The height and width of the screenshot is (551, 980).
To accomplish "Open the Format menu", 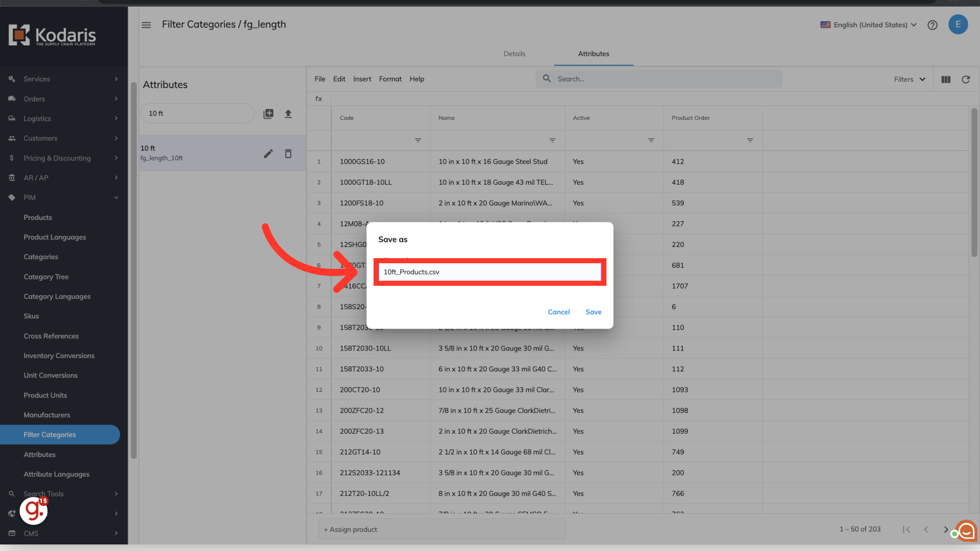I will pyautogui.click(x=390, y=79).
